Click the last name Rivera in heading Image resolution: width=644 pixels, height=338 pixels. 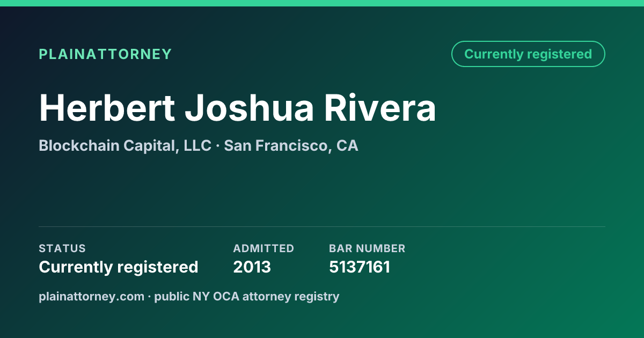pyautogui.click(x=380, y=108)
